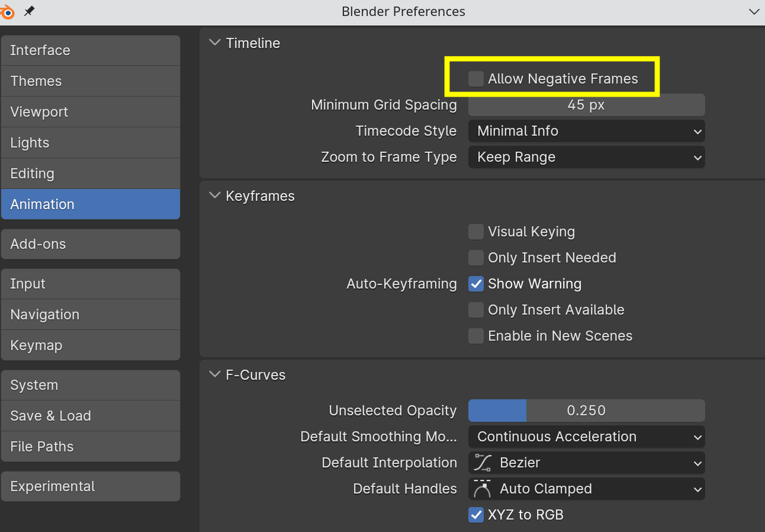The image size is (765, 532).
Task: Enable Allow Negative Frames checkbox
Action: (x=476, y=79)
